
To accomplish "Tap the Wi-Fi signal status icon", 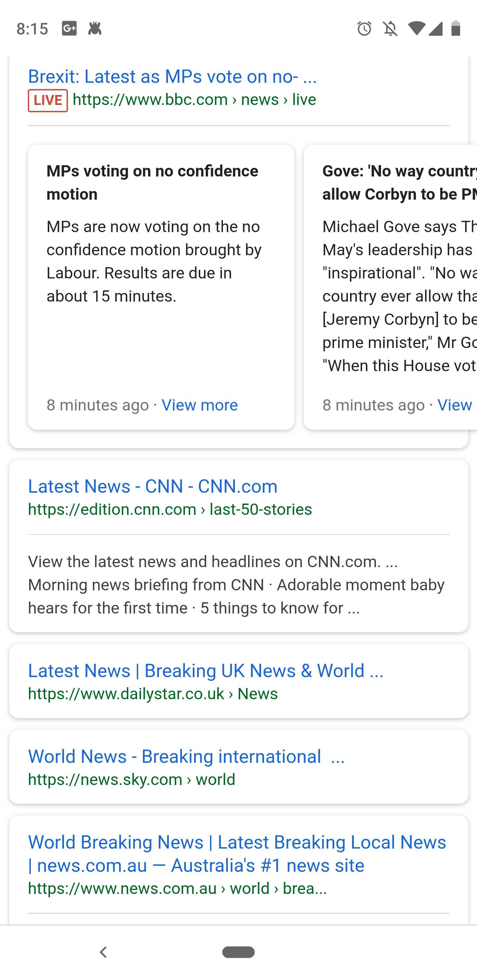I will pyautogui.click(x=416, y=28).
